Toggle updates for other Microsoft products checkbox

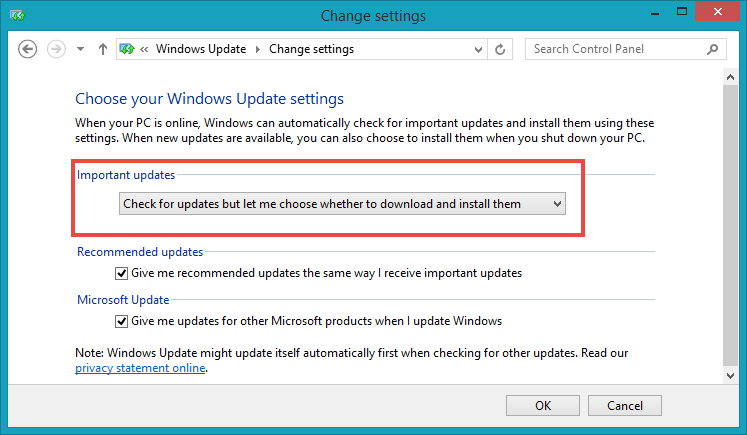pos(121,322)
